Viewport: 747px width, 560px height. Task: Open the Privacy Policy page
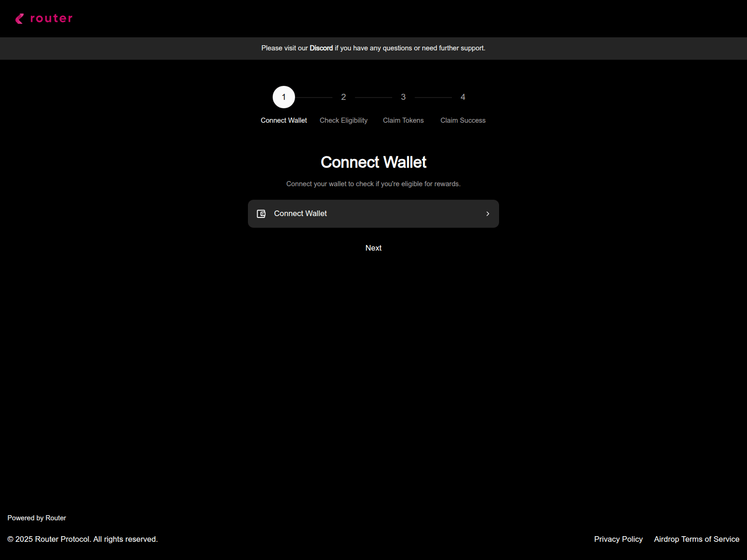(x=618, y=539)
